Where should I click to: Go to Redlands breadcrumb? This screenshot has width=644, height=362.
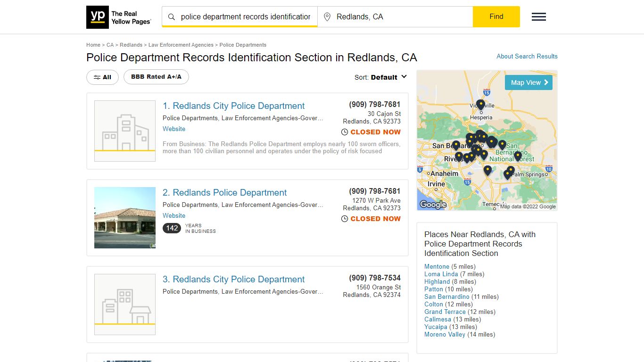click(131, 45)
